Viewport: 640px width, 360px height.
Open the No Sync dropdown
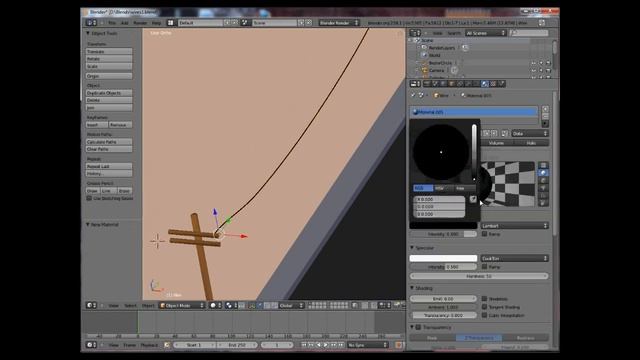coord(367,345)
